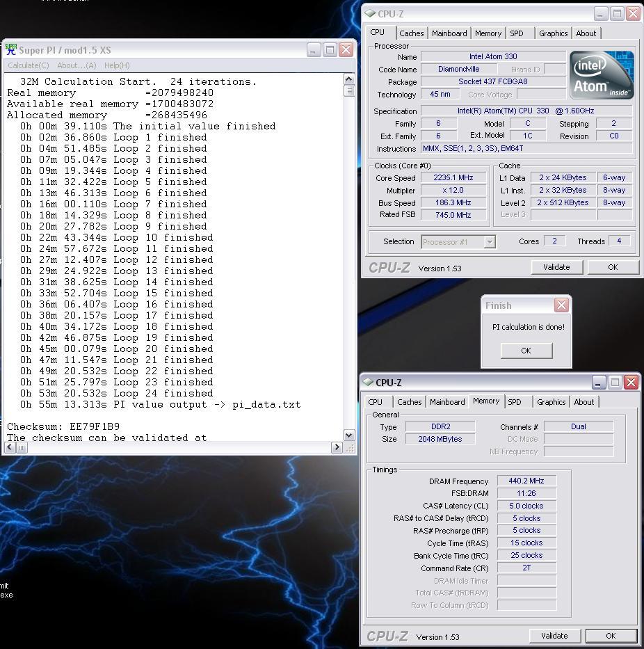Click memory Size value 2048 MBytes
Screen dimensions: 644x649
click(x=440, y=439)
